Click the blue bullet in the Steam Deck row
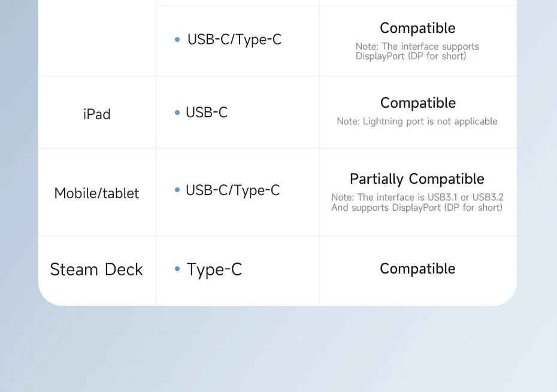Viewport: 557px width, 392px height. click(x=177, y=269)
